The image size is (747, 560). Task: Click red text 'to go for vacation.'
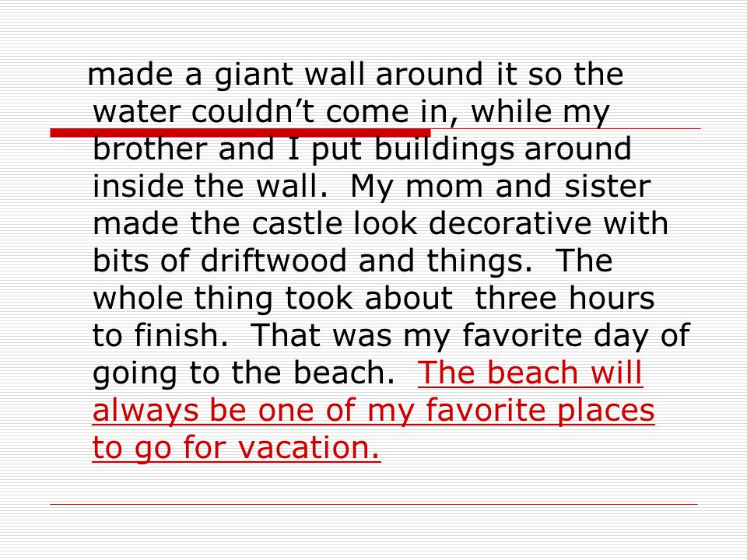[x=237, y=448]
